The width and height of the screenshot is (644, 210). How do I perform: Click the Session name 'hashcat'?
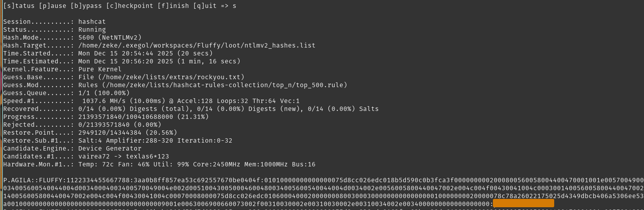(92, 22)
